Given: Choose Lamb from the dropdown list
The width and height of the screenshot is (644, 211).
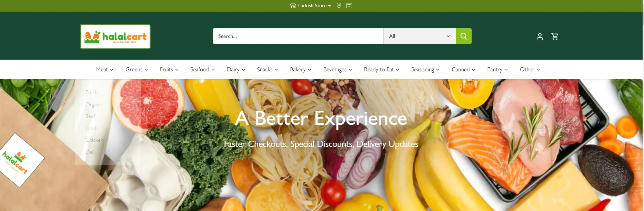Looking at the screenshot, I should [91, 128].
